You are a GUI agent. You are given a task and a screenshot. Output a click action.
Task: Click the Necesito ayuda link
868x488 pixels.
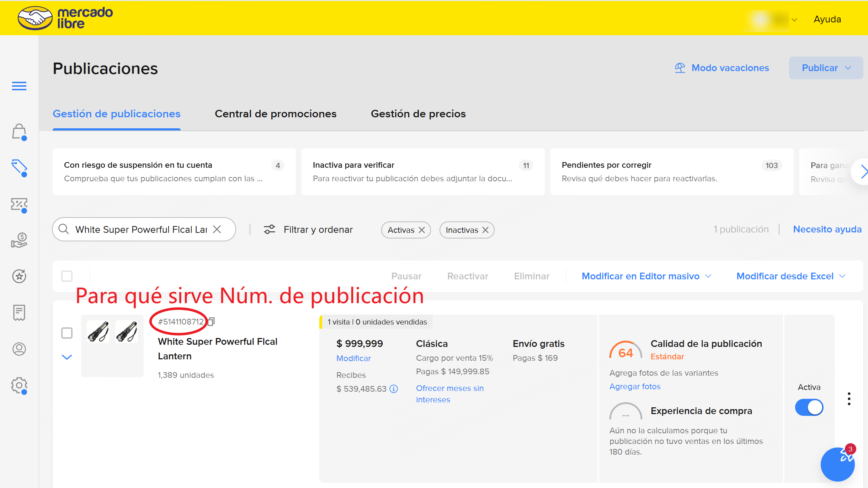[x=827, y=229]
